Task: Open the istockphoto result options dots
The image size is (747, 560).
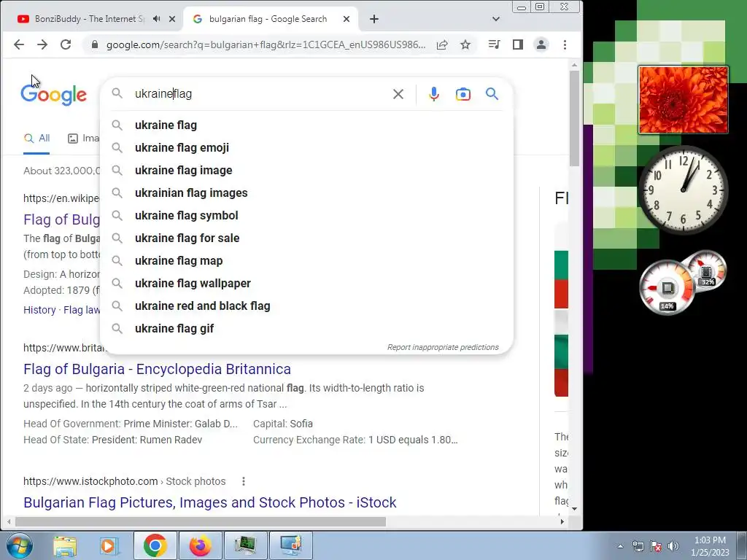Action: (x=244, y=481)
